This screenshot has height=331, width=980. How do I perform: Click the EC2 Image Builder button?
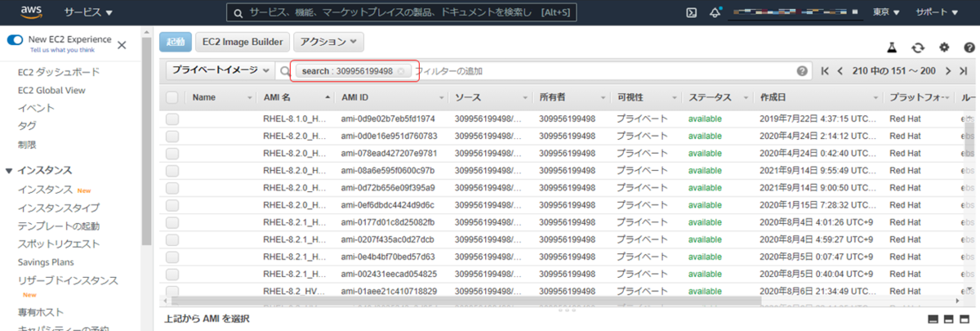point(243,42)
